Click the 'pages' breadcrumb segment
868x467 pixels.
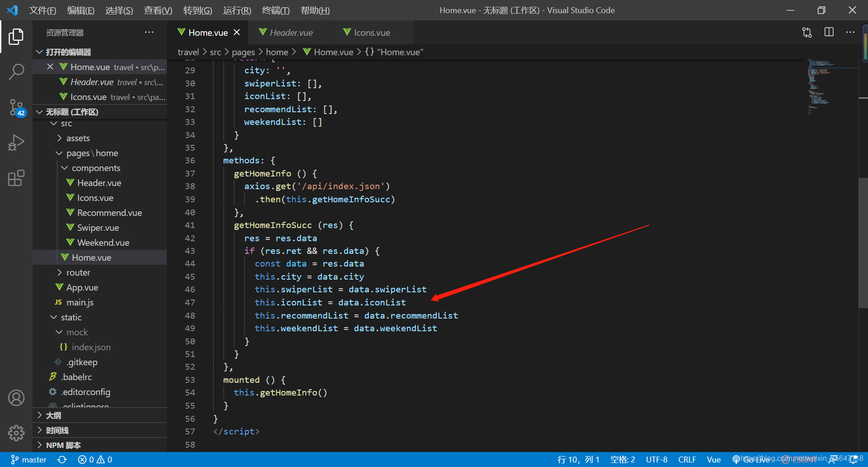243,52
